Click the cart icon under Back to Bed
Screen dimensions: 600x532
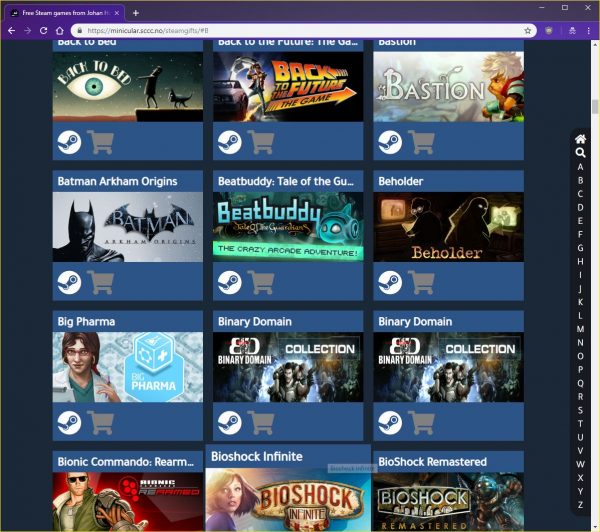[x=100, y=142]
